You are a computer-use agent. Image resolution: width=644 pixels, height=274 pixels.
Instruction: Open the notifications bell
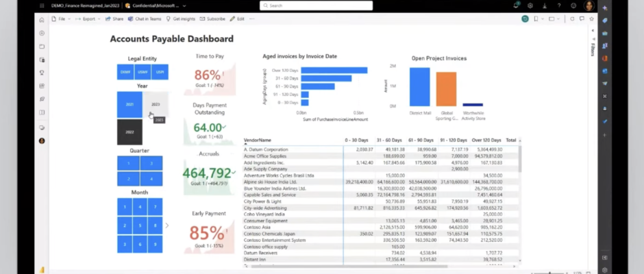pos(517,5)
